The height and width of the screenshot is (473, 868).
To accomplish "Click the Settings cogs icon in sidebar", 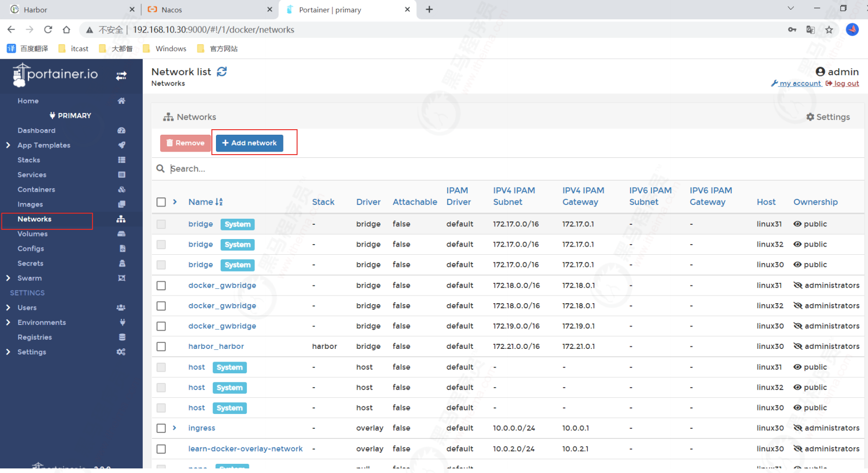I will pos(120,351).
